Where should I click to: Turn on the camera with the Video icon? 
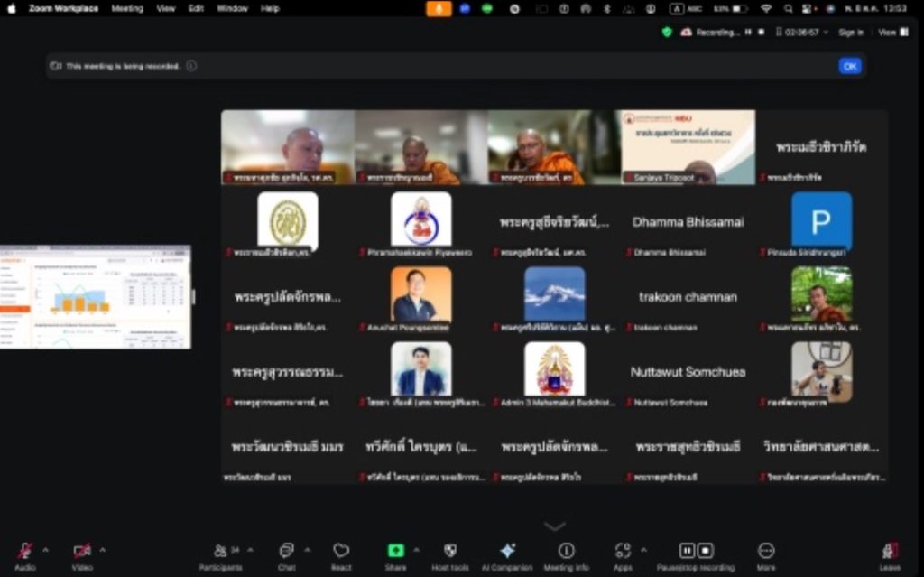click(82, 551)
